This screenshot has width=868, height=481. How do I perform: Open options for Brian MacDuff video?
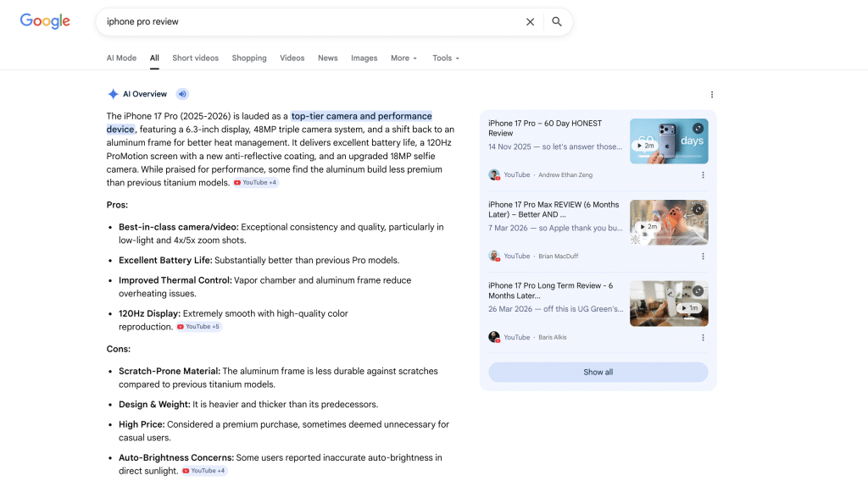[x=703, y=257]
